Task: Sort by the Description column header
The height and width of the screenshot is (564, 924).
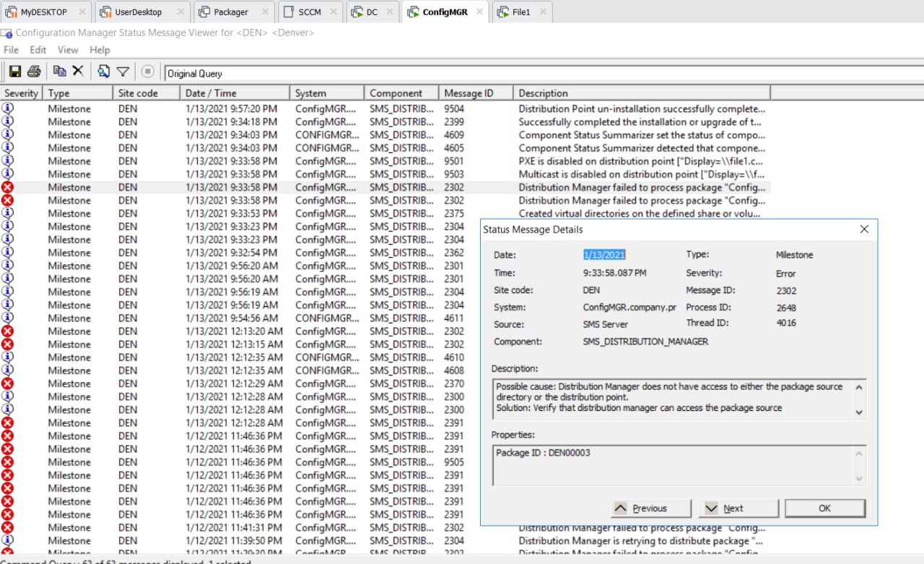Action: pos(642,92)
